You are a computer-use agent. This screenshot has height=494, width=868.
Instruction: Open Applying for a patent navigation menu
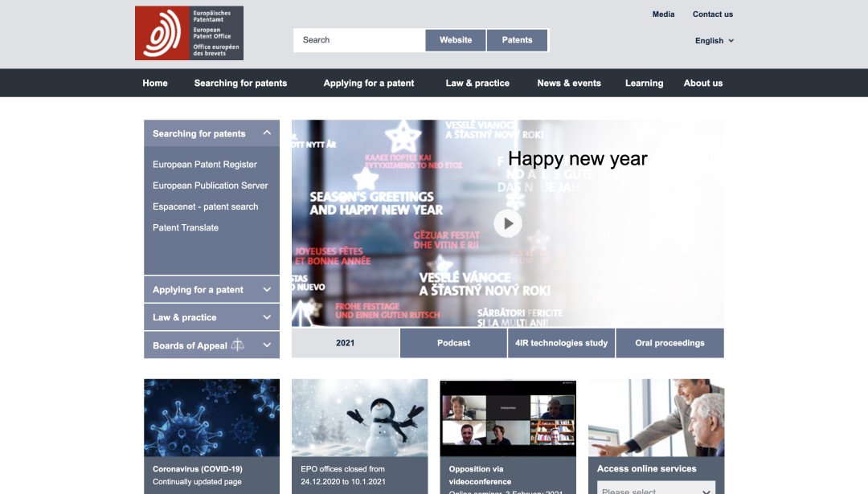[369, 83]
